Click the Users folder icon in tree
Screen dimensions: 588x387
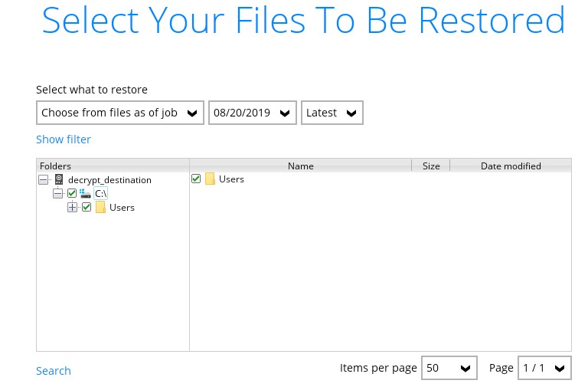click(100, 207)
